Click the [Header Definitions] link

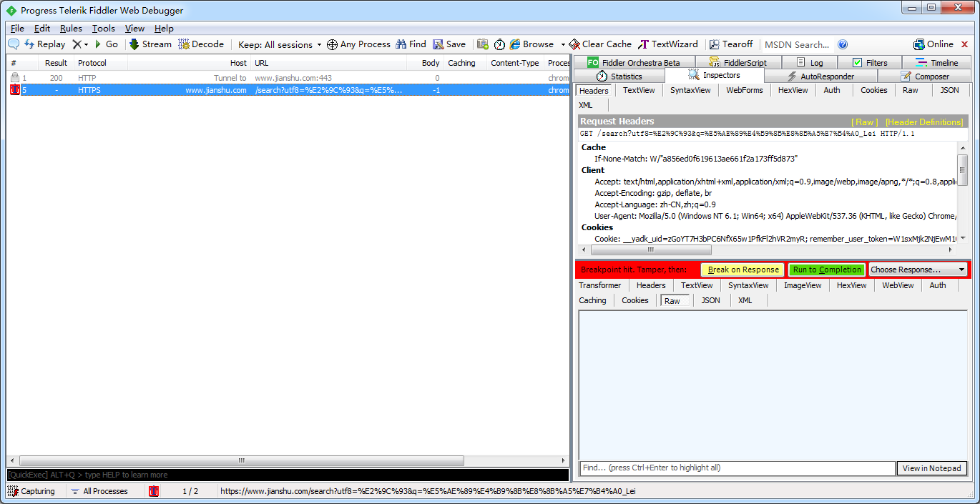point(924,122)
